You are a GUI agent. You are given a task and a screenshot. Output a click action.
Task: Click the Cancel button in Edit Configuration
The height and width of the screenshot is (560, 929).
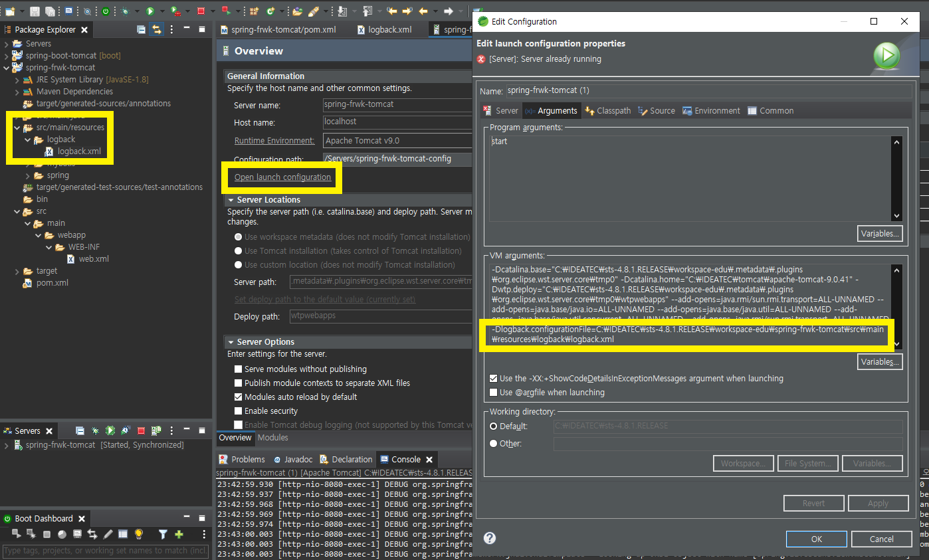coord(882,539)
